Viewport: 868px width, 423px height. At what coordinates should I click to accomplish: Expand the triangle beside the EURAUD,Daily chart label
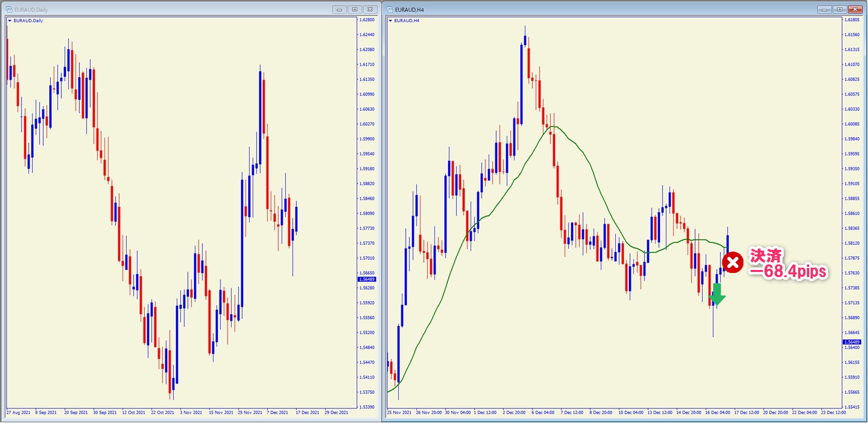10,21
